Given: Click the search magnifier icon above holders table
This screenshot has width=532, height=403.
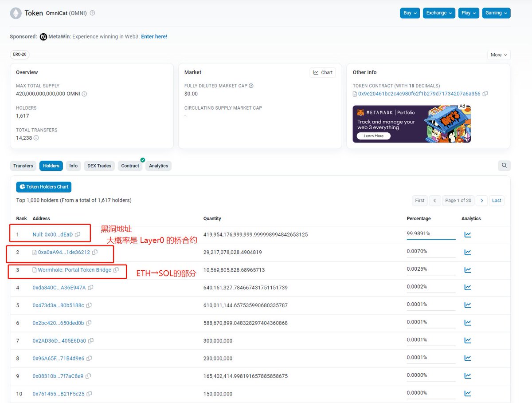Looking at the screenshot, I should (504, 166).
